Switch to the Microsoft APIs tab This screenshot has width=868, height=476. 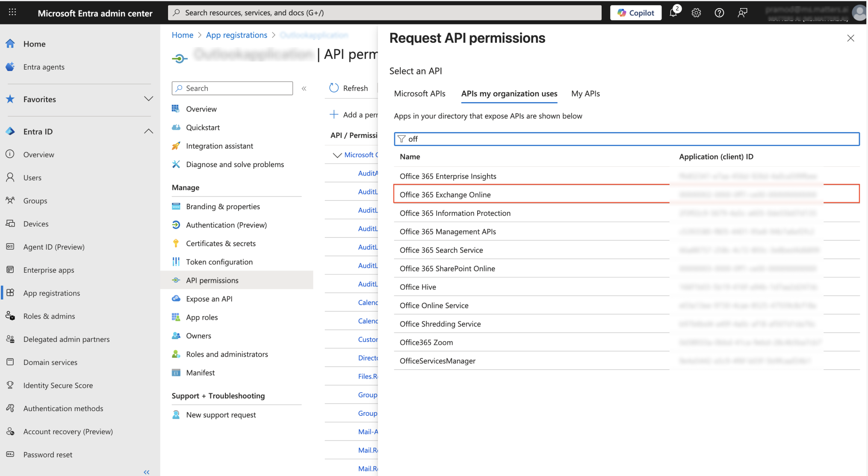[419, 94]
